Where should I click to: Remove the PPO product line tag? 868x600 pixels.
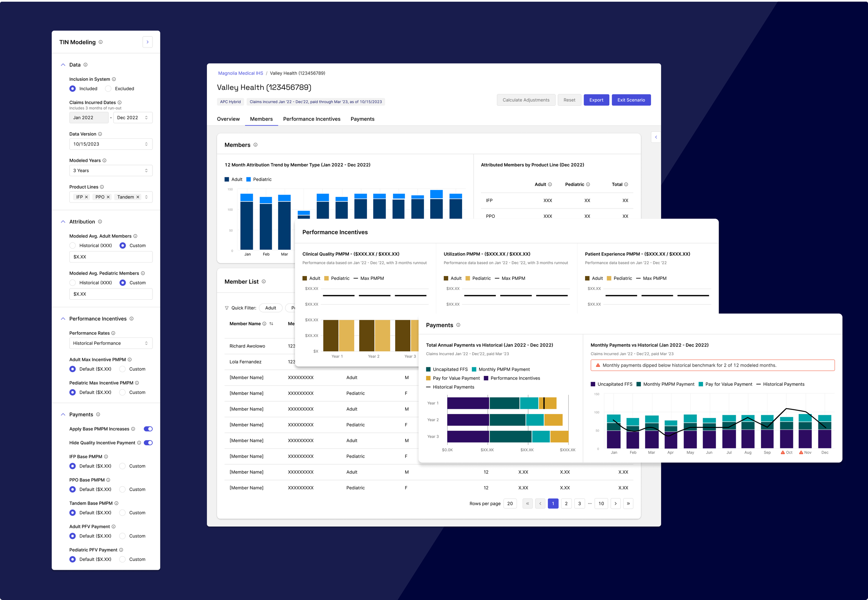108,197
